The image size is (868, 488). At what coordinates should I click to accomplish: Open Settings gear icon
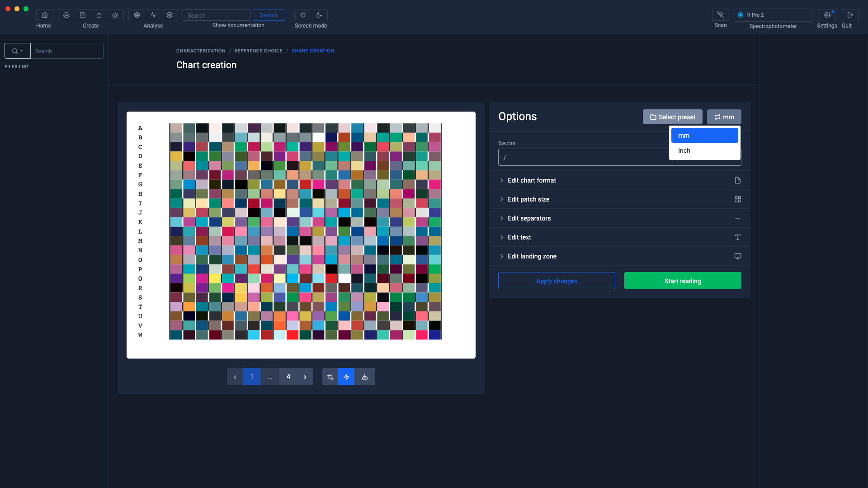(827, 15)
